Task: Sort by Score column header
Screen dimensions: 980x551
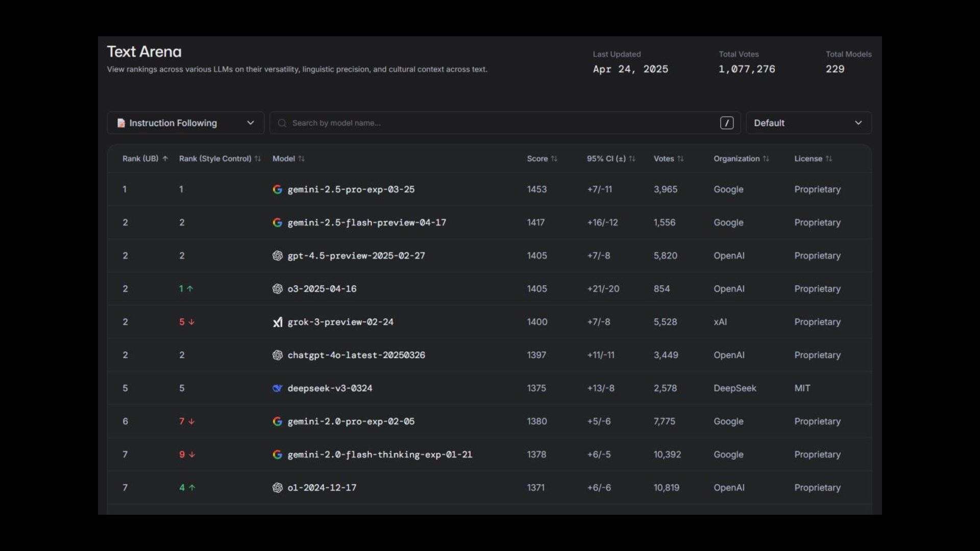Action: tap(542, 159)
